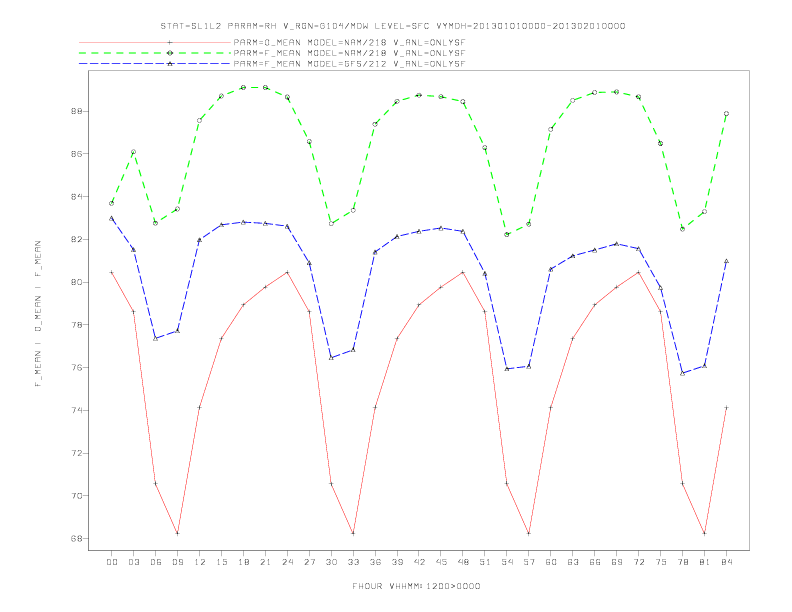This screenshot has height=612, width=792.
Task: Click y-axis tick value 76
Action: pyautogui.click(x=76, y=368)
